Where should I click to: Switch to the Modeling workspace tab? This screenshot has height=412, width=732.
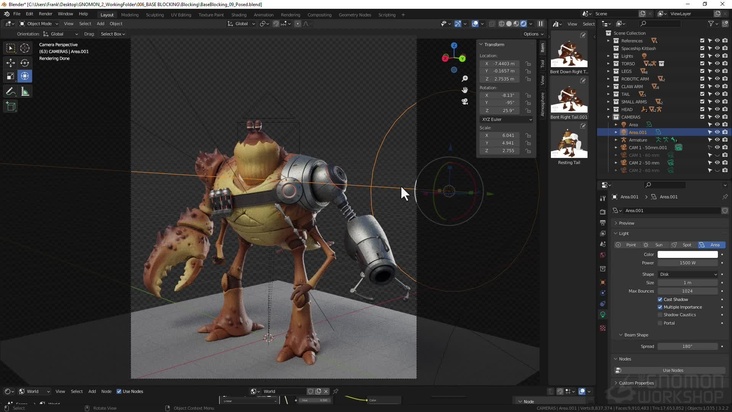click(130, 15)
